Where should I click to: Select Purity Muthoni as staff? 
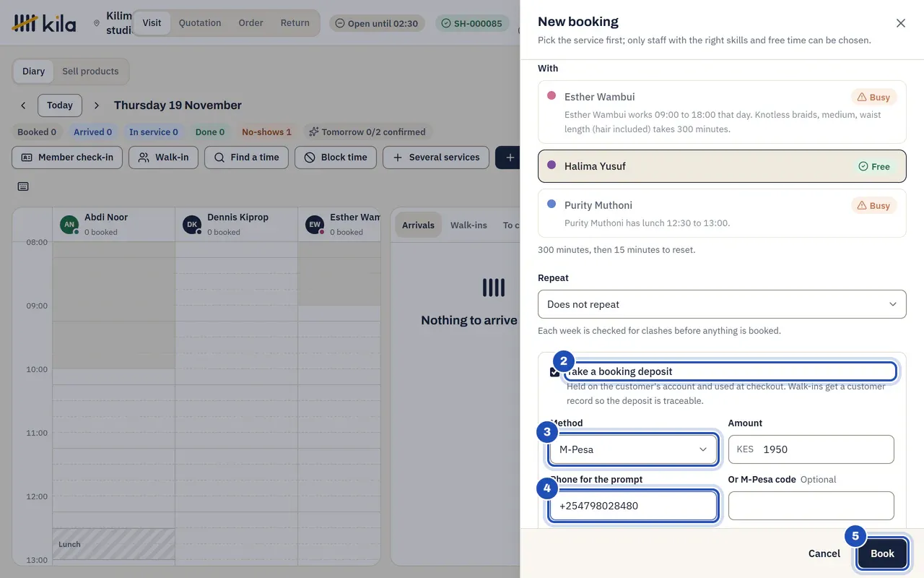pyautogui.click(x=722, y=213)
